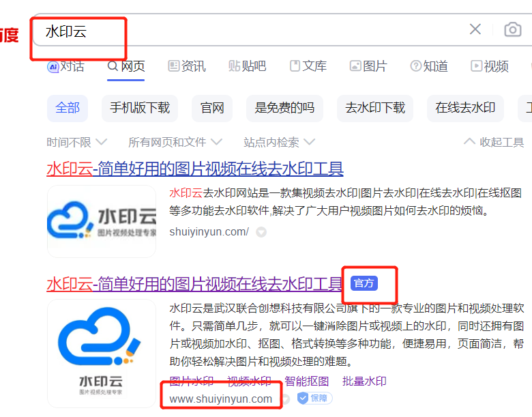Expand the 时间不限 time filter dropdown
Image resolution: width=532 pixels, height=417 pixels.
(x=76, y=142)
